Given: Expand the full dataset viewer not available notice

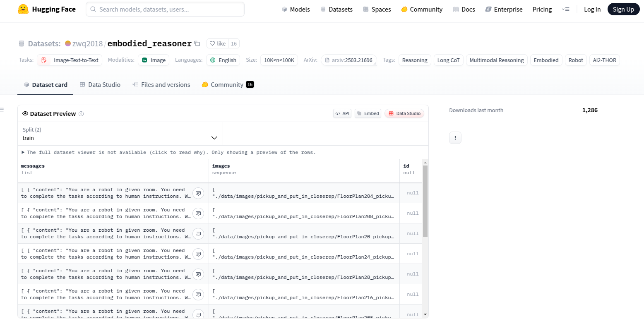Looking at the screenshot, I should pyautogui.click(x=168, y=152).
